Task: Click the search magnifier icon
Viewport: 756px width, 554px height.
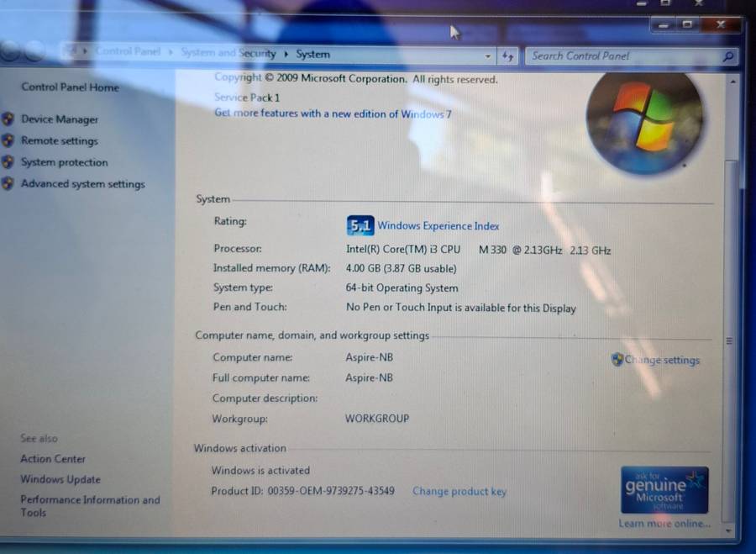Action: 727,56
